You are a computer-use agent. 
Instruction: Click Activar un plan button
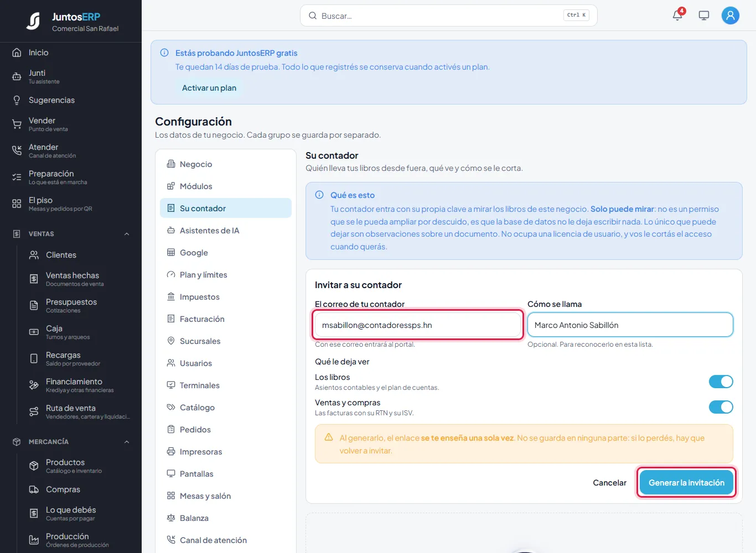tap(209, 88)
